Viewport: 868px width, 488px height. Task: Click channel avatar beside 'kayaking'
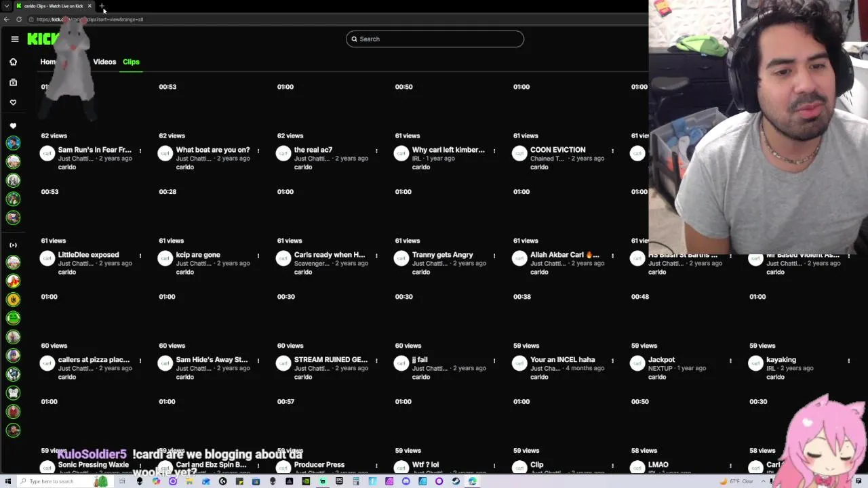pos(755,363)
